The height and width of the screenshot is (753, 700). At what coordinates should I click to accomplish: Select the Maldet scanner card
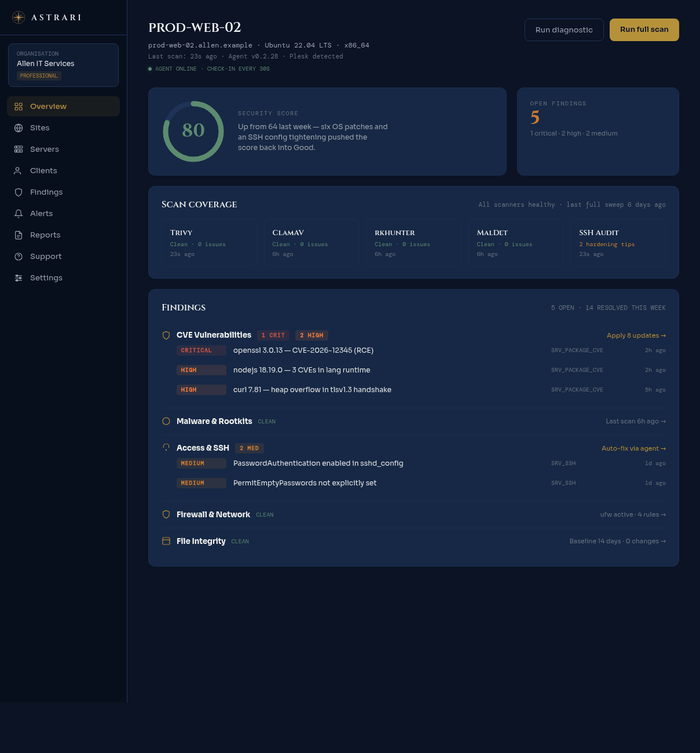click(x=516, y=243)
